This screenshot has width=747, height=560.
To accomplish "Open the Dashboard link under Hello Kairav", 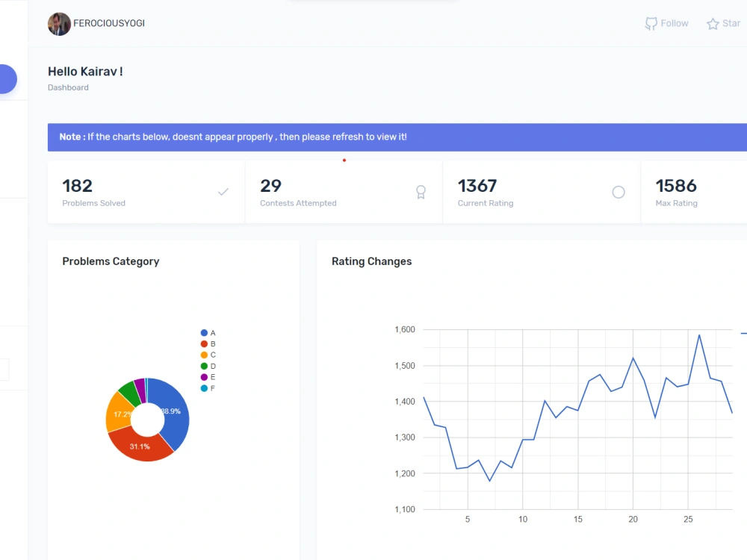I will pyautogui.click(x=68, y=87).
